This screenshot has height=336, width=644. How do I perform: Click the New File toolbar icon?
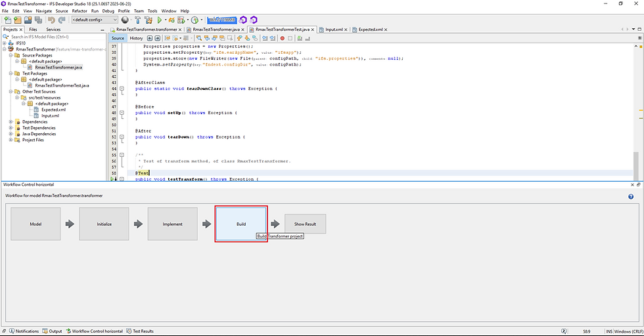click(x=7, y=20)
